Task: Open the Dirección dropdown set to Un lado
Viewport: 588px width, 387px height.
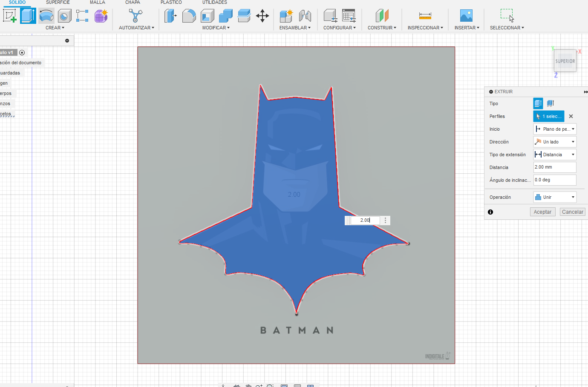Action: pos(555,142)
